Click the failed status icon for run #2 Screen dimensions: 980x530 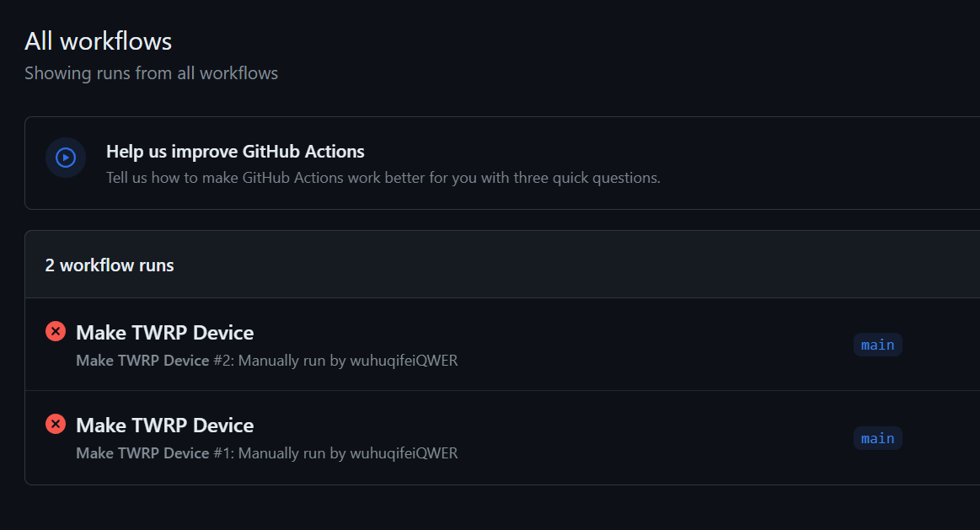tap(56, 331)
